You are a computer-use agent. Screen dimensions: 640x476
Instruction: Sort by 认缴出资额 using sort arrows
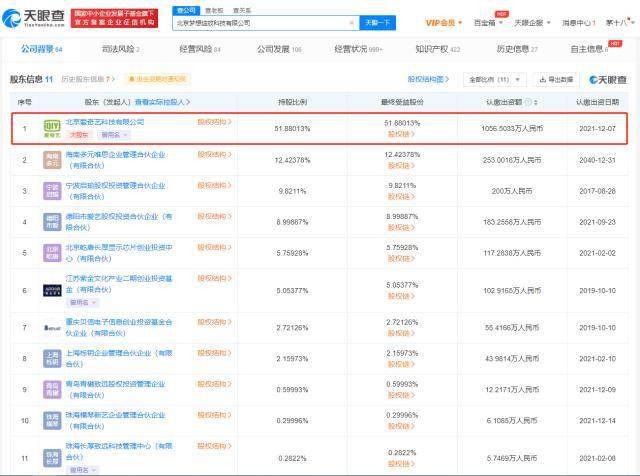[536, 102]
